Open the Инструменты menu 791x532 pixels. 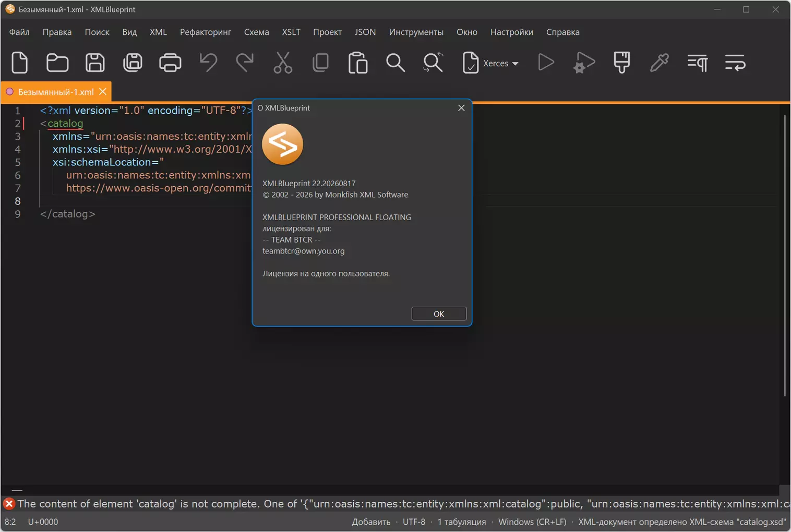coord(416,32)
